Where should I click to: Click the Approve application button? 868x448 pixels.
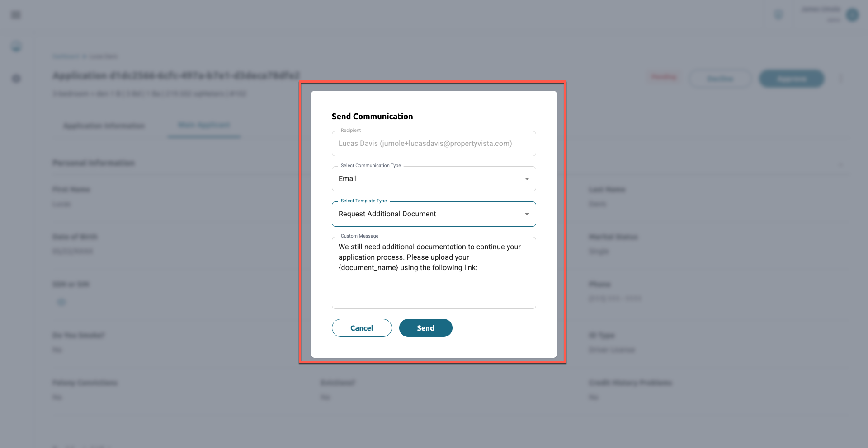click(x=792, y=79)
